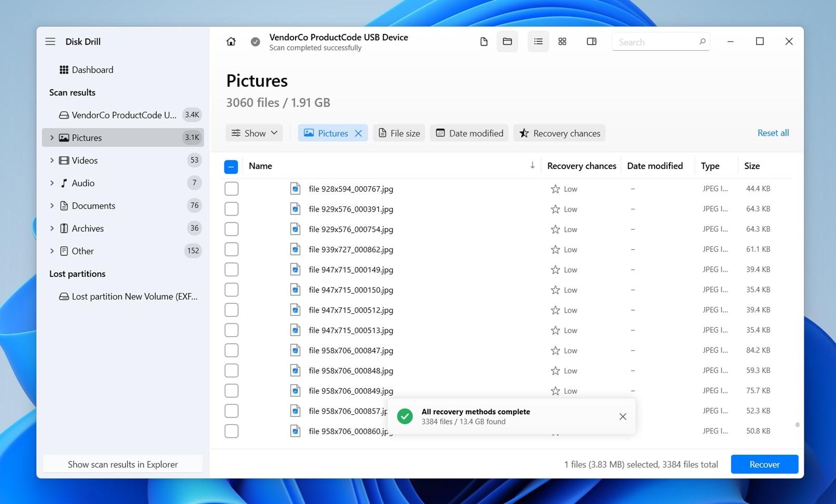Click the JPEG file icon of 958x706_000860.jpg
The image size is (836, 504).
295,431
